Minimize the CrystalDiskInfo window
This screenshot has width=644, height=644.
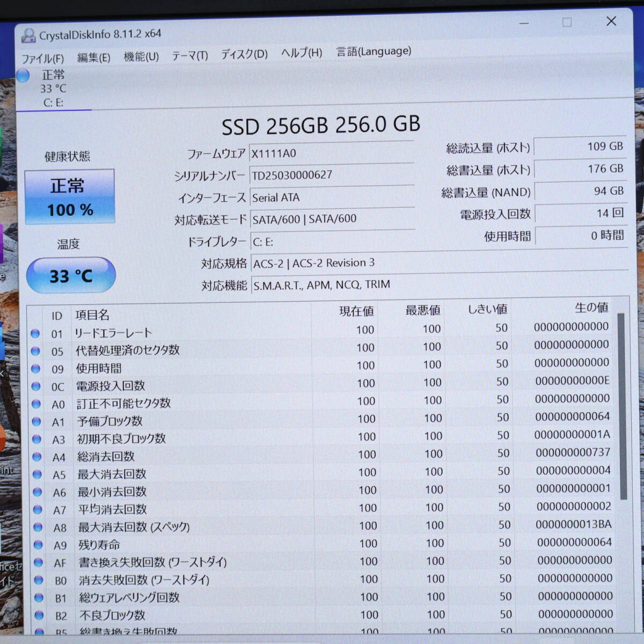(524, 23)
